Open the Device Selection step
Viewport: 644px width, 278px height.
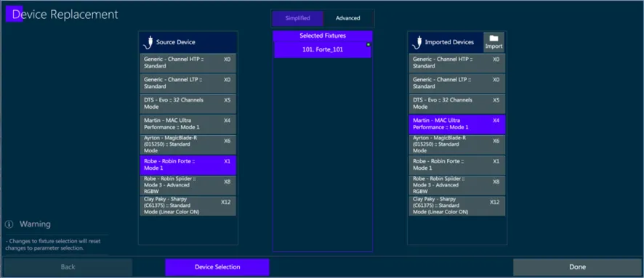point(217,267)
